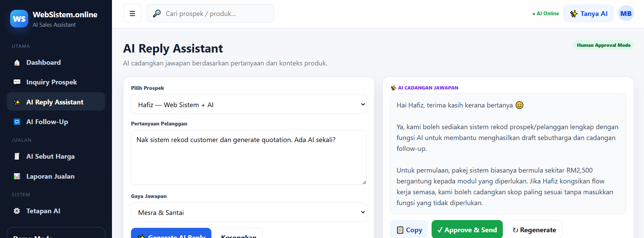Viewport: 644px width, 238px height.
Task: Click the Dashboard house icon
Action: click(x=17, y=63)
